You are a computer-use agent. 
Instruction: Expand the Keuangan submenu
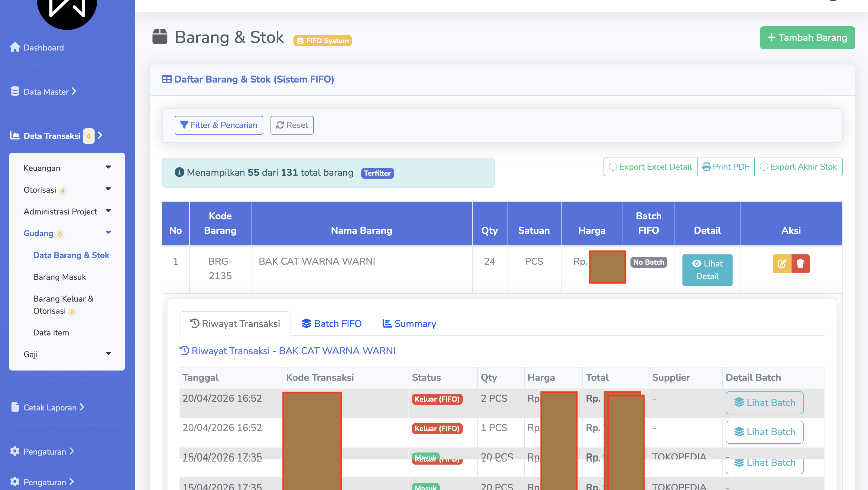(108, 167)
